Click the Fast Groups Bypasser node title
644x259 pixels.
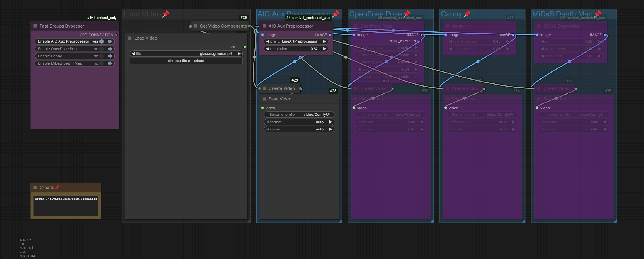tap(62, 26)
